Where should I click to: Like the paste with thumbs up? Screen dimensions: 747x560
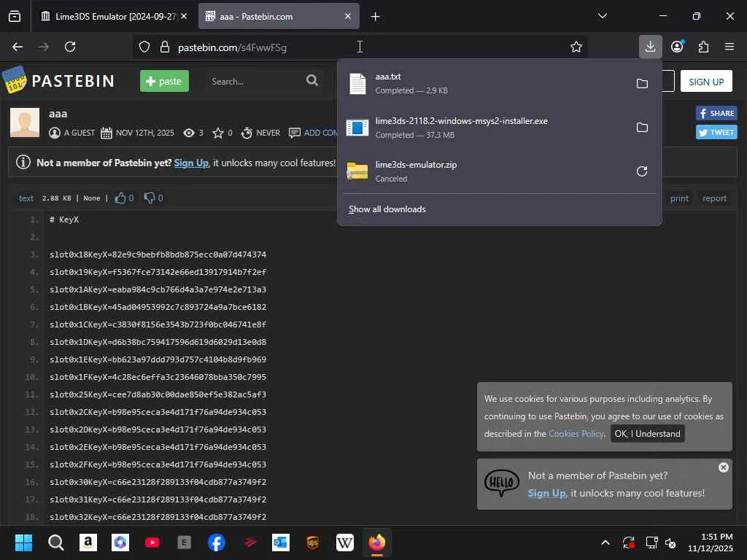[120, 198]
